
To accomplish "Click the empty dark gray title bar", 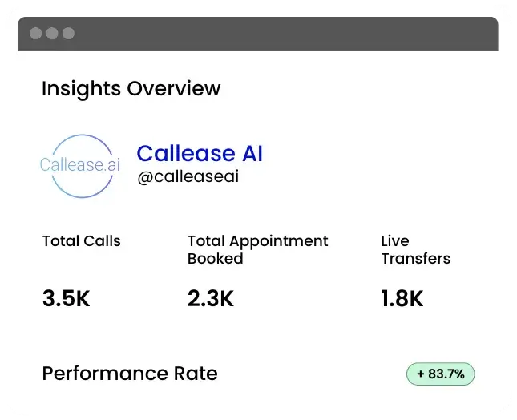I will coord(281,34).
